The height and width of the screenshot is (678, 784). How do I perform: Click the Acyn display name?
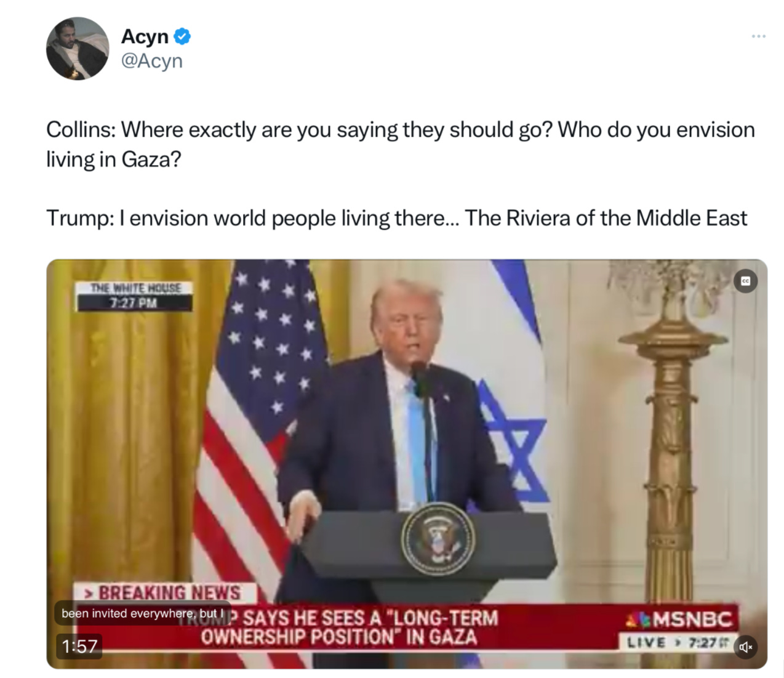[x=145, y=36]
